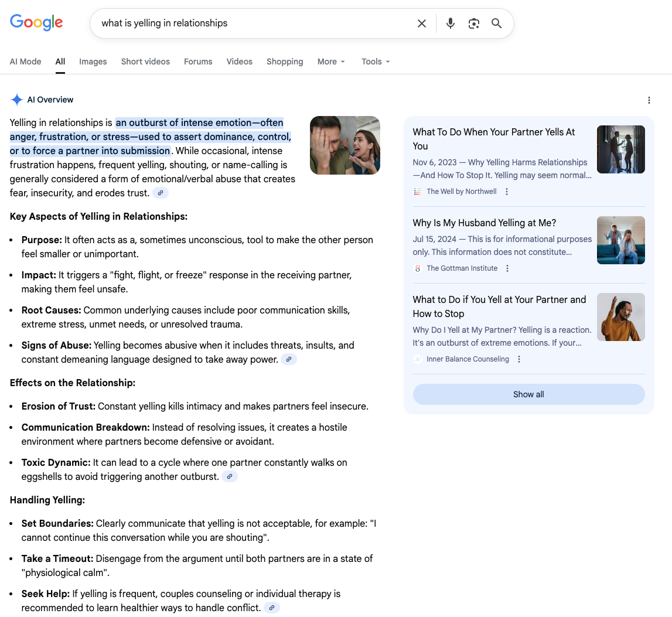Click the 'Communication Breakdown:' bullet label
This screenshot has height=617, width=672.
[x=86, y=428]
